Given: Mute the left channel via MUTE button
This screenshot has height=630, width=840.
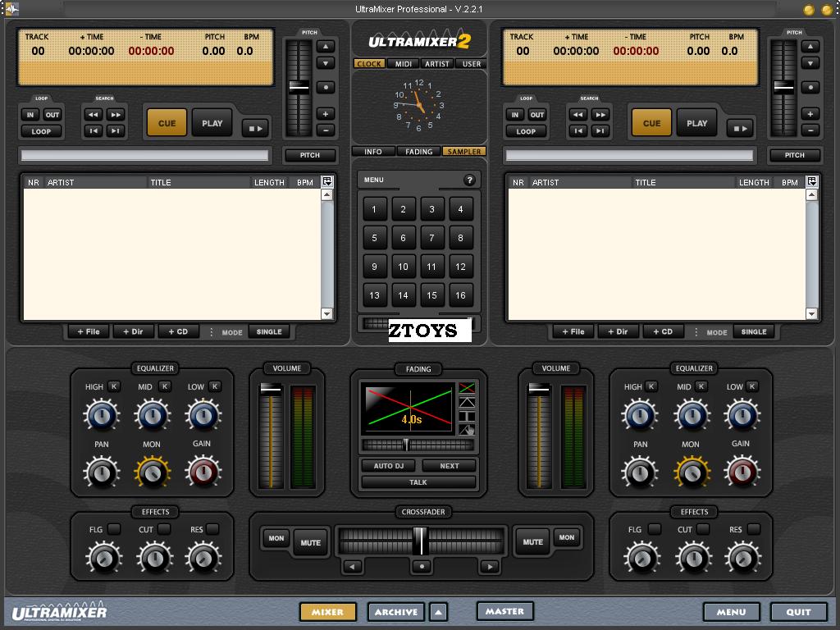Looking at the screenshot, I should (311, 542).
